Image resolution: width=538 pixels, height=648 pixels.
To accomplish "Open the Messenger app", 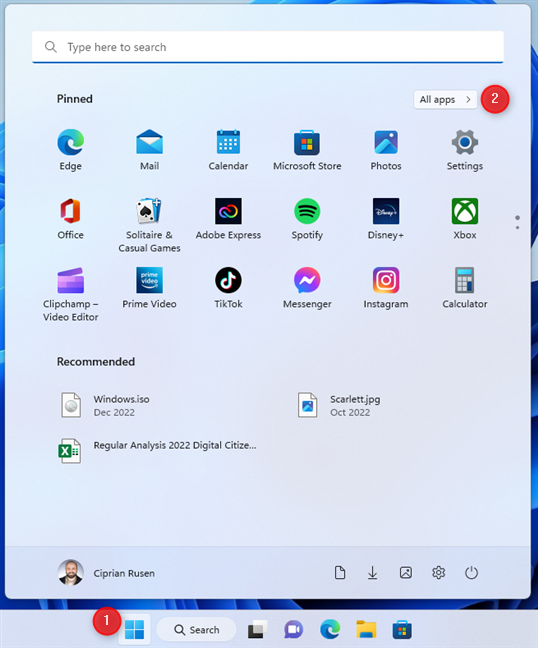I will pyautogui.click(x=307, y=288).
